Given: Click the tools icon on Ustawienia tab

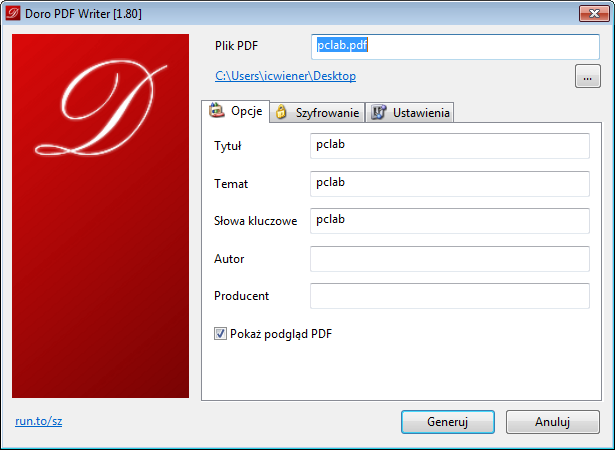Looking at the screenshot, I should pos(378,112).
